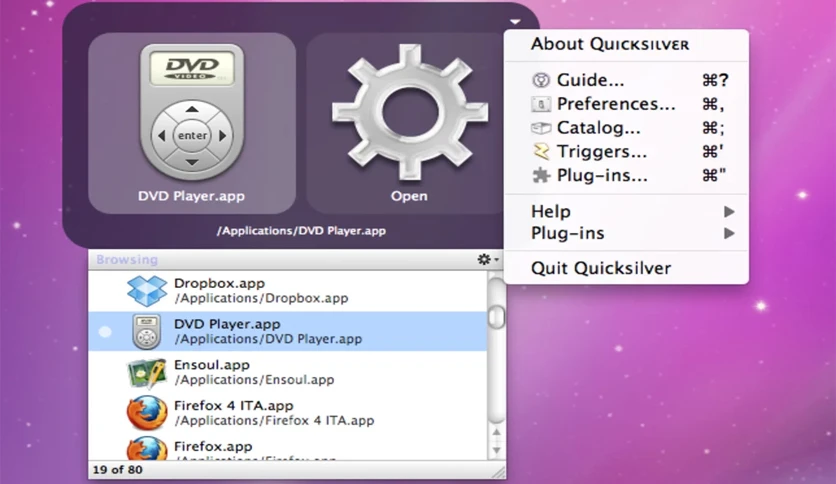This screenshot has height=484, width=836.
Task: Click the Browsing label in results header
Action: point(127,260)
